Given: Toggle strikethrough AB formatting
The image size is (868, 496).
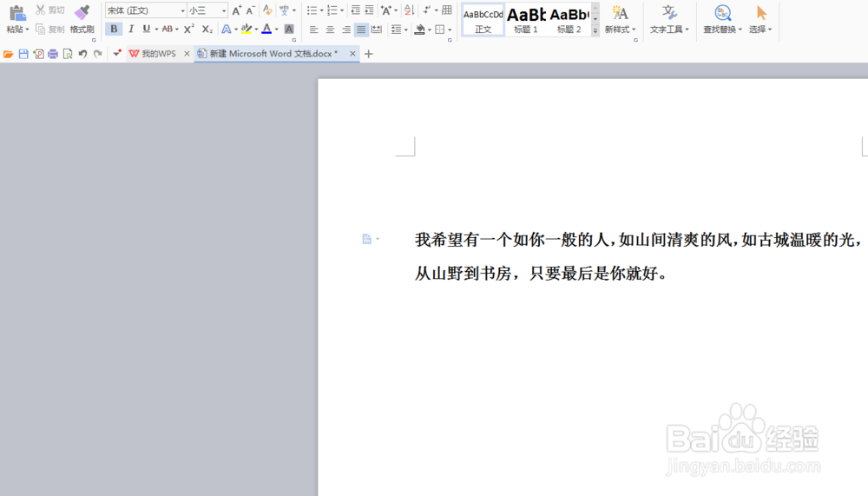Looking at the screenshot, I should click(167, 29).
